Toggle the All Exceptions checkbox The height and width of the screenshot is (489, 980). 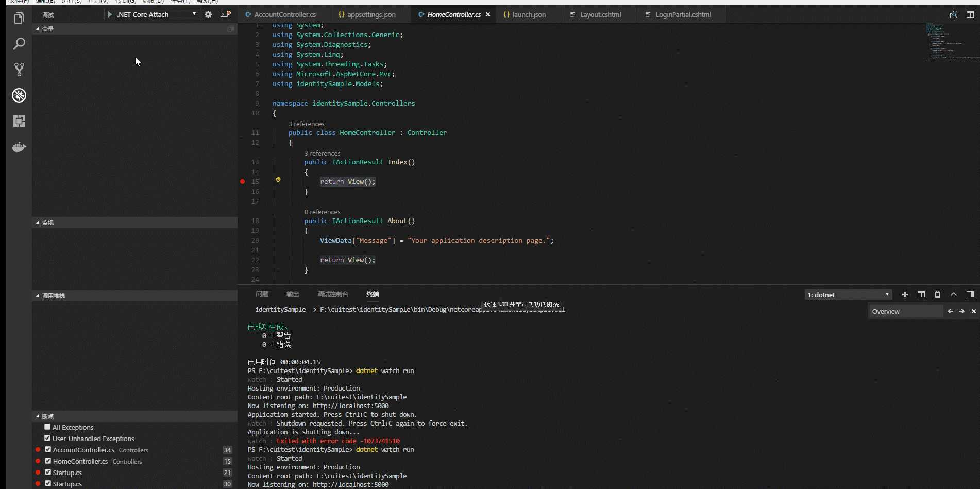(x=47, y=427)
